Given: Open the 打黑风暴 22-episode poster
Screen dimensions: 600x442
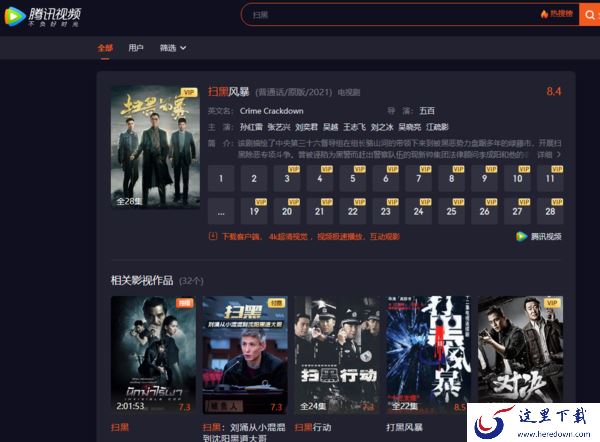Looking at the screenshot, I should tap(429, 355).
